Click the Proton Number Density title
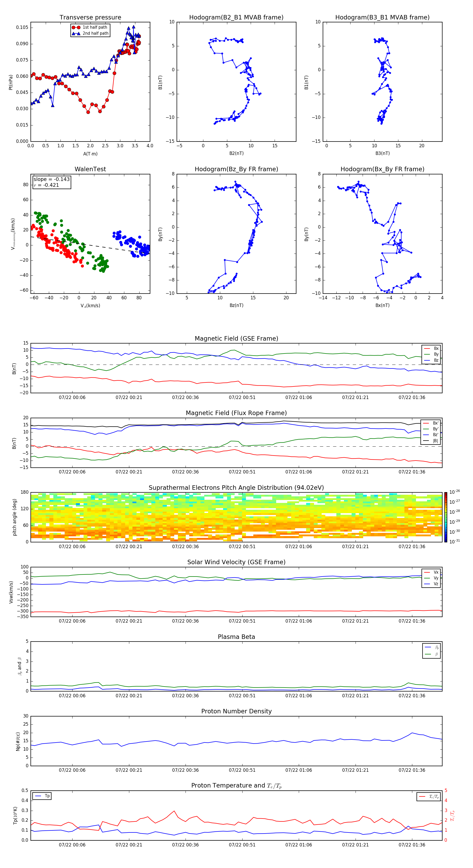The image size is (473, 868). point(236,711)
